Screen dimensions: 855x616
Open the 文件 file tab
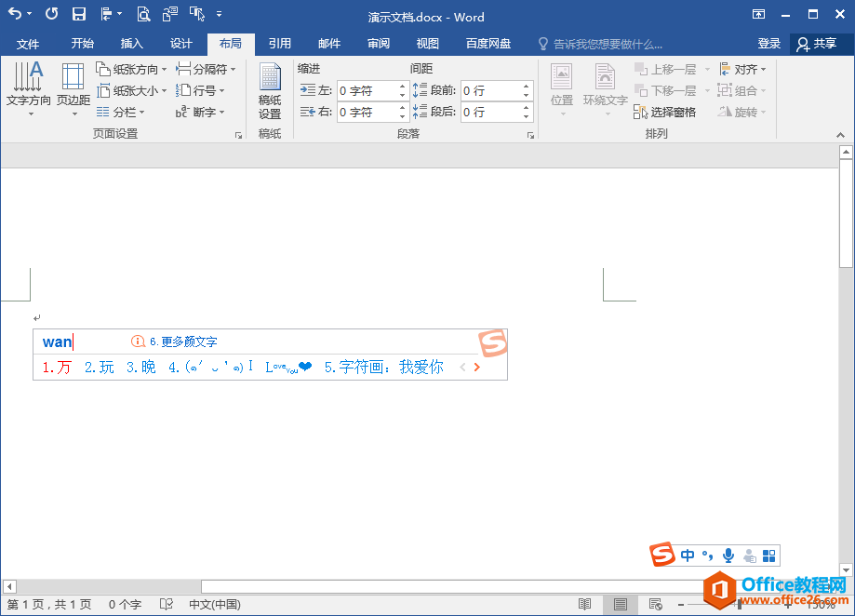tap(28, 44)
